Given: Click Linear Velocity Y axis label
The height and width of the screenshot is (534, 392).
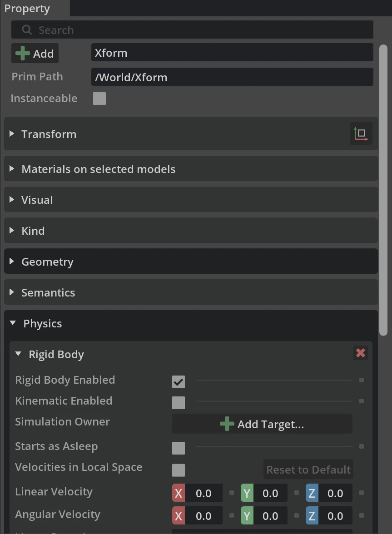Looking at the screenshot, I should tap(247, 493).
